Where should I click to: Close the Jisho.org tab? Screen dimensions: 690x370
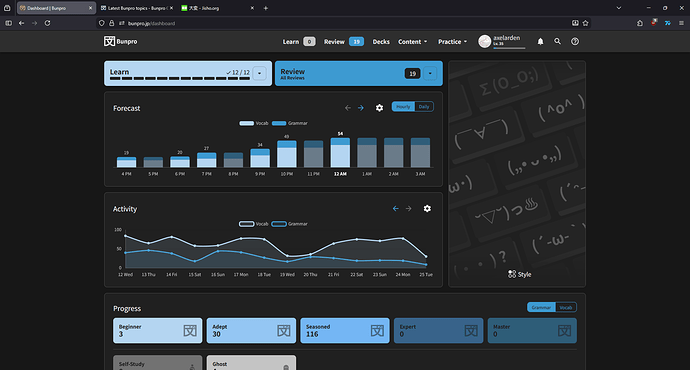pos(252,8)
